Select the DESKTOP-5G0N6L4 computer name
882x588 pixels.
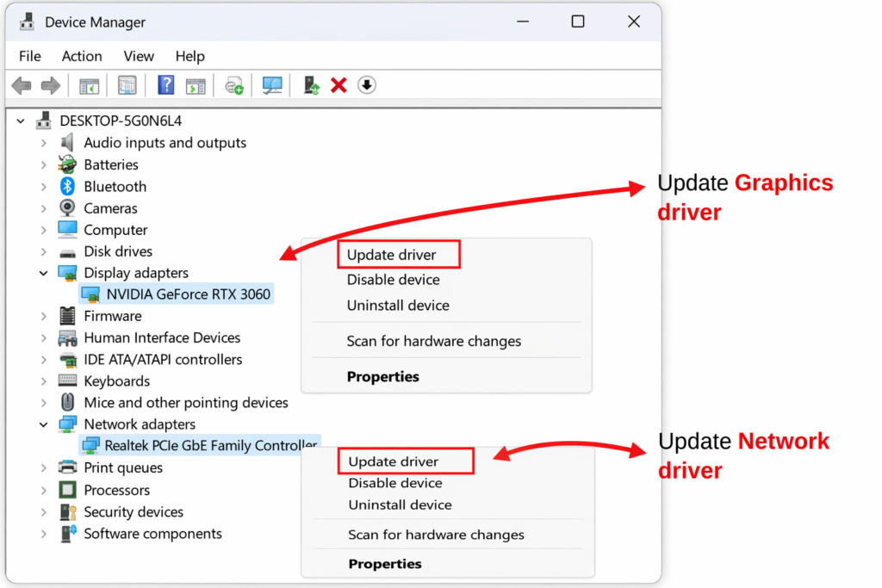click(121, 121)
